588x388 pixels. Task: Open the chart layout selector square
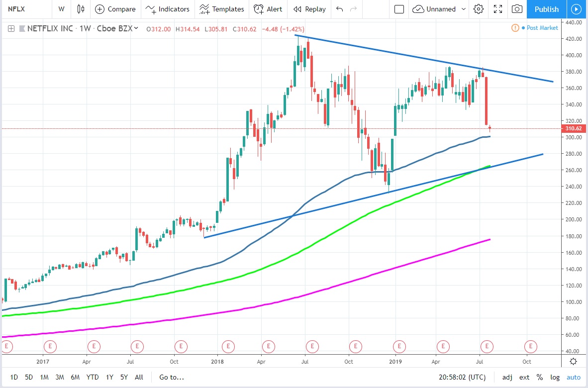399,9
